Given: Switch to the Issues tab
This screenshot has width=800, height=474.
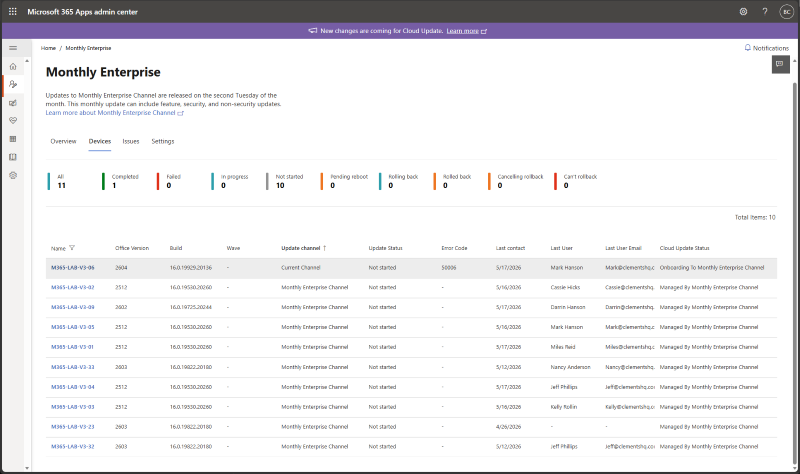Looking at the screenshot, I should pyautogui.click(x=131, y=141).
